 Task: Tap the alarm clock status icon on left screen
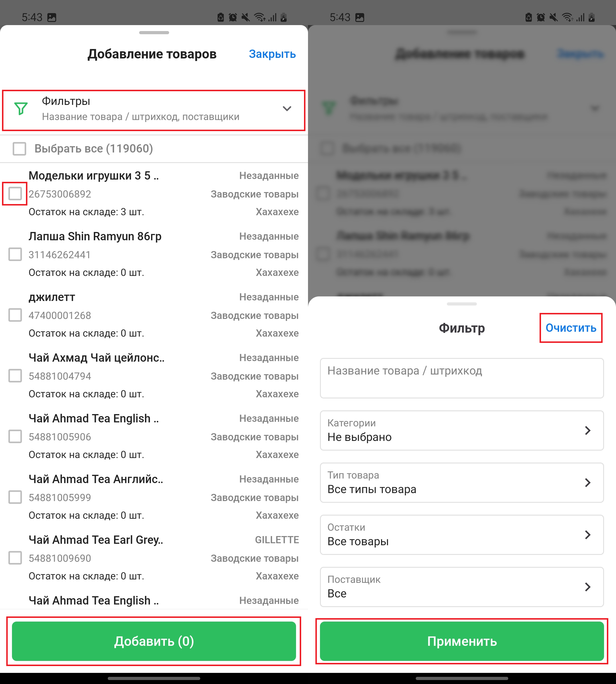pyautogui.click(x=233, y=17)
